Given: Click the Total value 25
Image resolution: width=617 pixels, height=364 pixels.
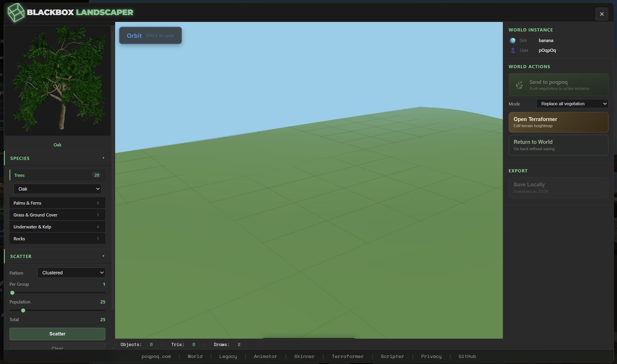Looking at the screenshot, I should pos(103,320).
